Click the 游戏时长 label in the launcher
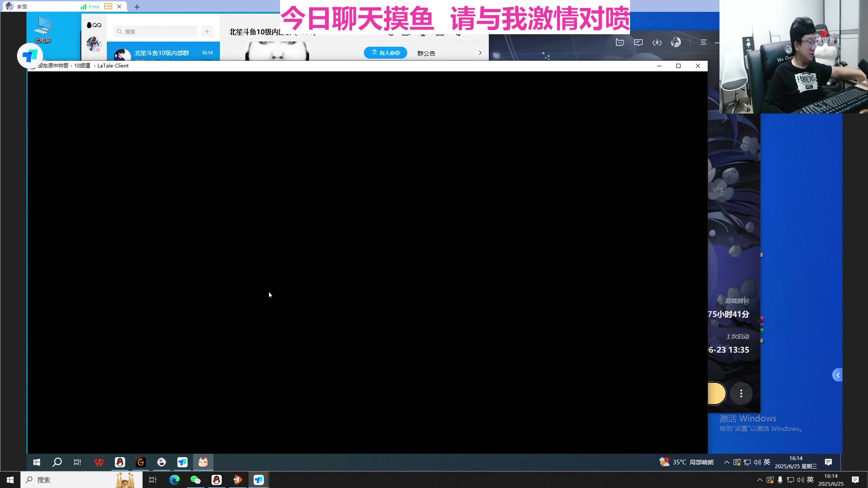The image size is (868, 488). pos(737,301)
